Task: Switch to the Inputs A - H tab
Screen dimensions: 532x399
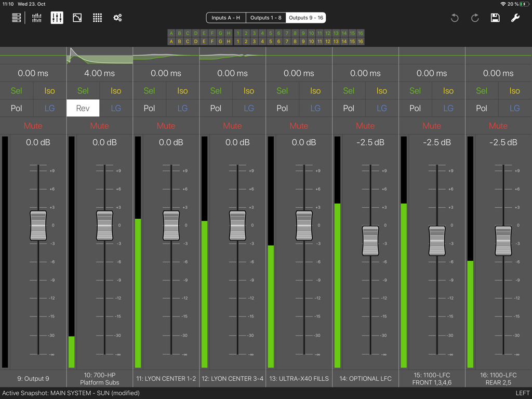Action: (225, 17)
